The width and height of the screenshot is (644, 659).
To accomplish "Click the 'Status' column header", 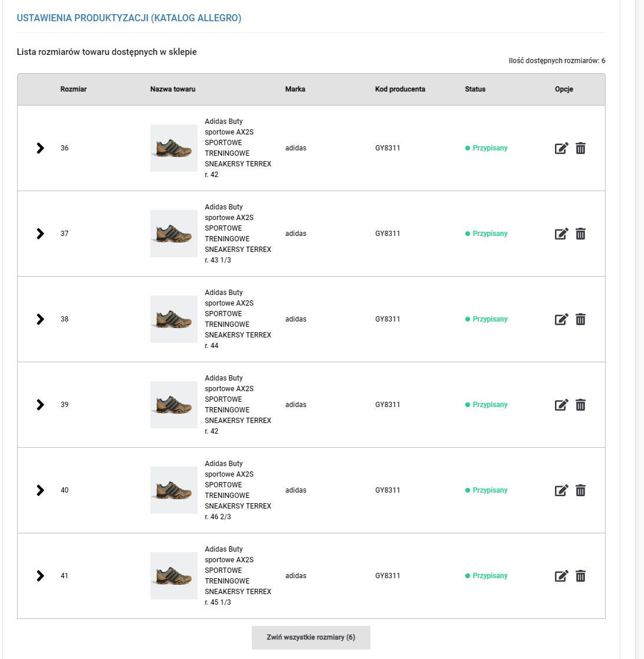I will click(x=475, y=89).
